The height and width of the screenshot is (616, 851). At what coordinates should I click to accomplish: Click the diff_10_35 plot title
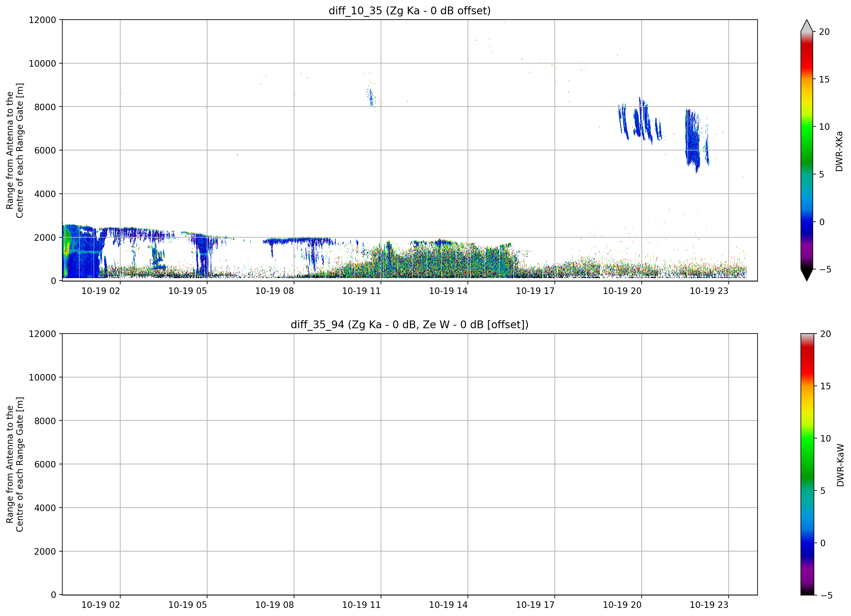point(409,11)
